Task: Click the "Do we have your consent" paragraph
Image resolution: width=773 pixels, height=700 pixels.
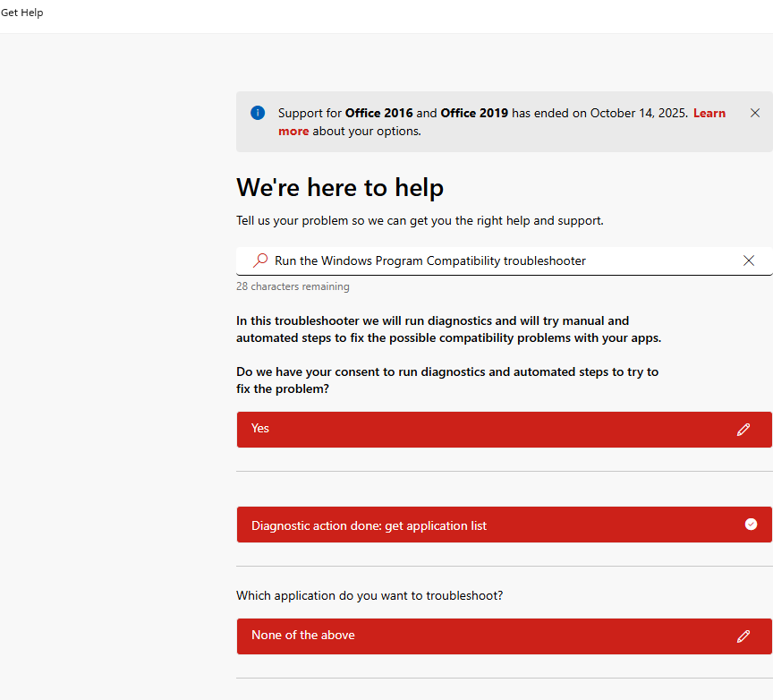Action: pyautogui.click(x=447, y=380)
